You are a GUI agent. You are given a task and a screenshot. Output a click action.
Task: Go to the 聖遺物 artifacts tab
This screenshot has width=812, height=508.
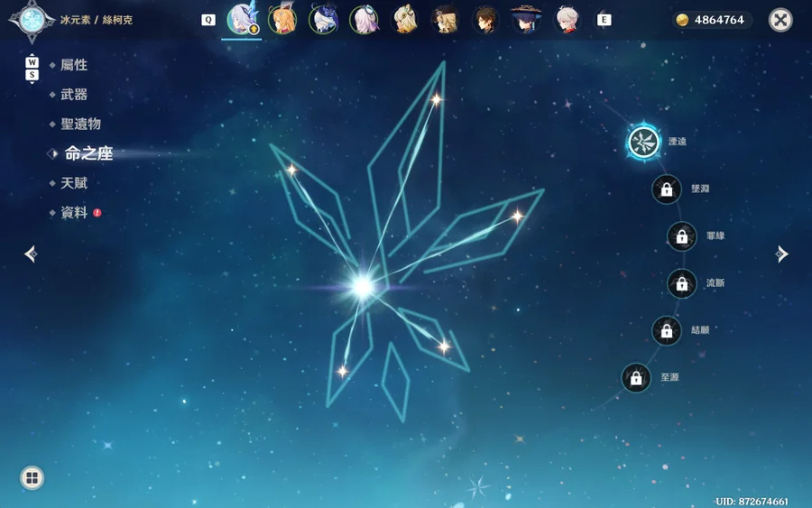(80, 124)
